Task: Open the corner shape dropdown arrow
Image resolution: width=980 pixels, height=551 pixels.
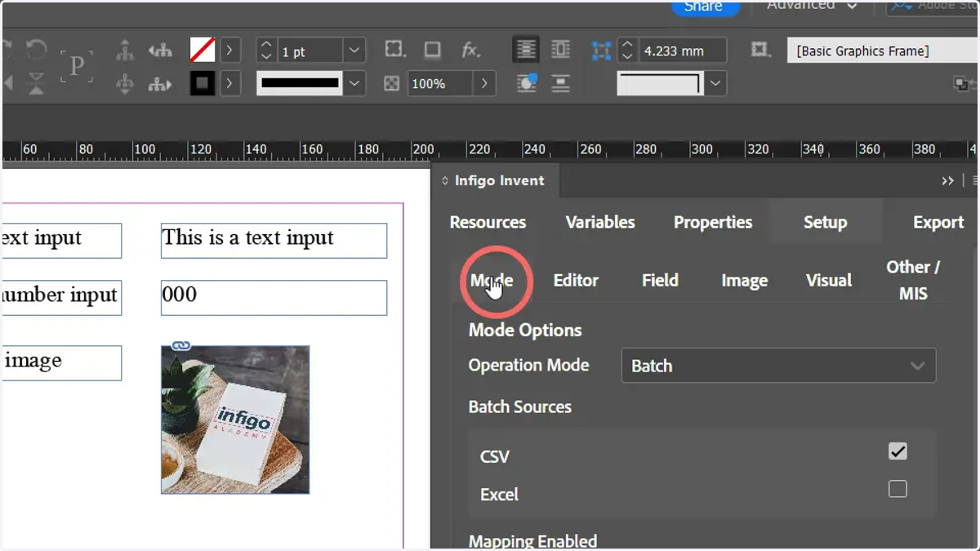Action: click(716, 83)
